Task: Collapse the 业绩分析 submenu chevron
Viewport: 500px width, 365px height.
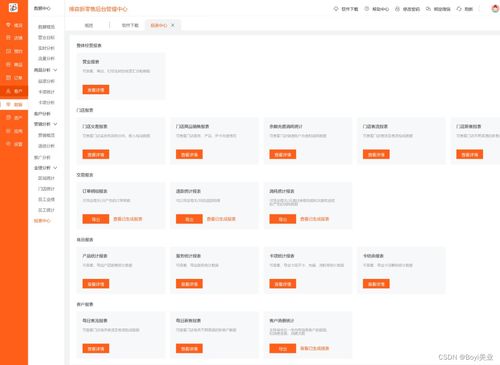Action: pyautogui.click(x=55, y=168)
